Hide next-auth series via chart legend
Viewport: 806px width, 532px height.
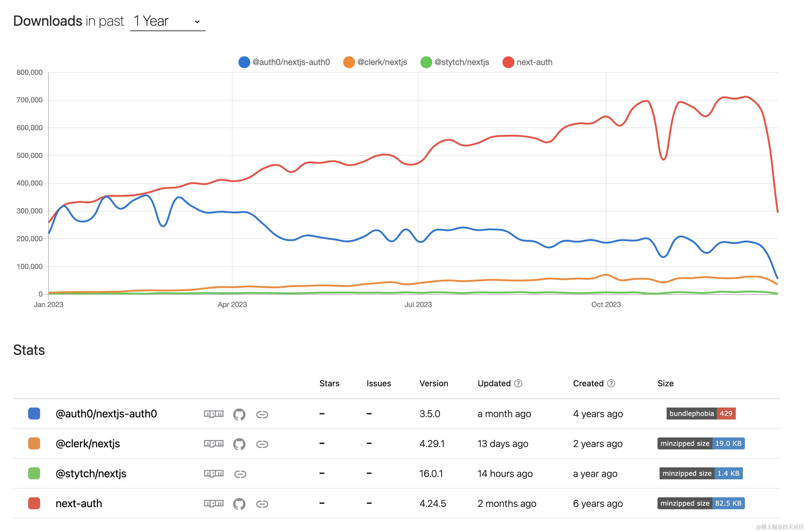coord(527,62)
